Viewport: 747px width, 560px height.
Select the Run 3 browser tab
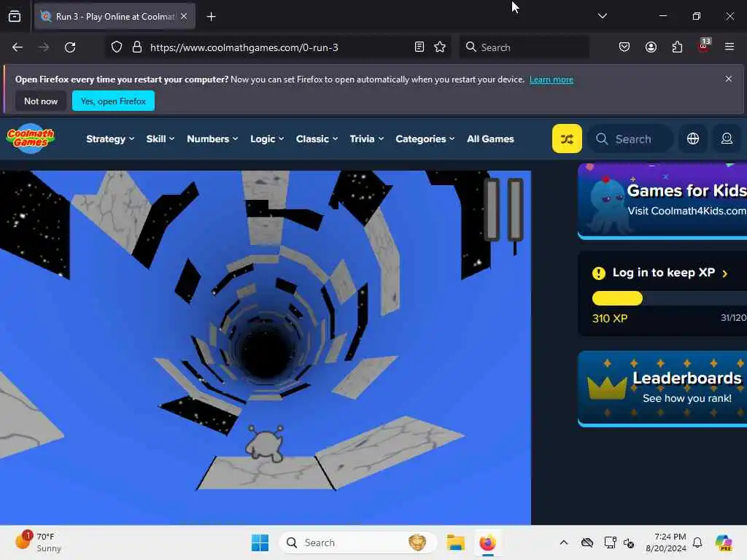(115, 16)
